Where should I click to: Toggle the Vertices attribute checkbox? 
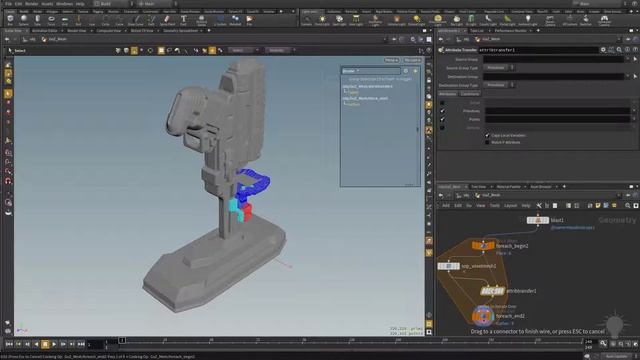[442, 128]
